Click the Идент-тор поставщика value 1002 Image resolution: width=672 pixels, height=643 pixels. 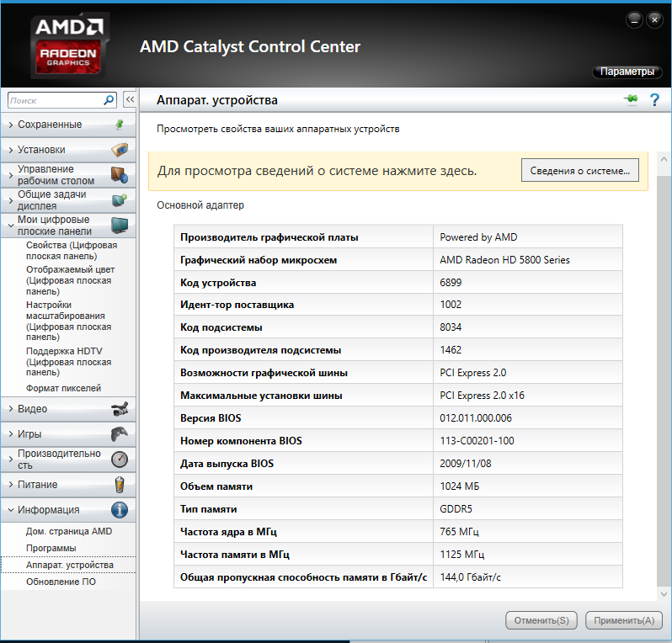[451, 305]
